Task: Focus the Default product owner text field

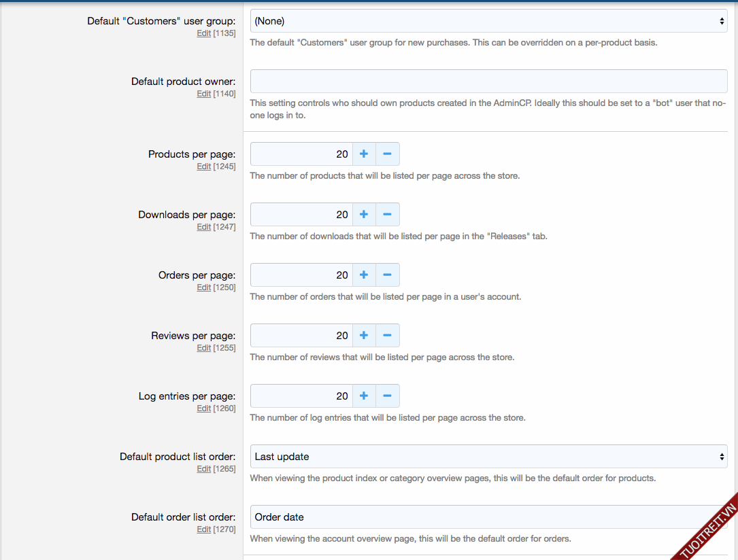Action: coord(488,82)
